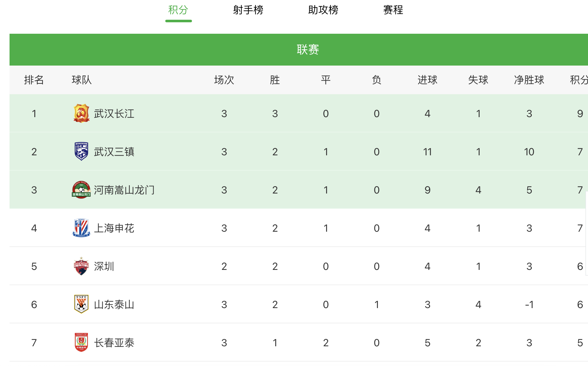Click the 进球 goals scored column header
Viewport: 588px width, 366px height.
(427, 80)
